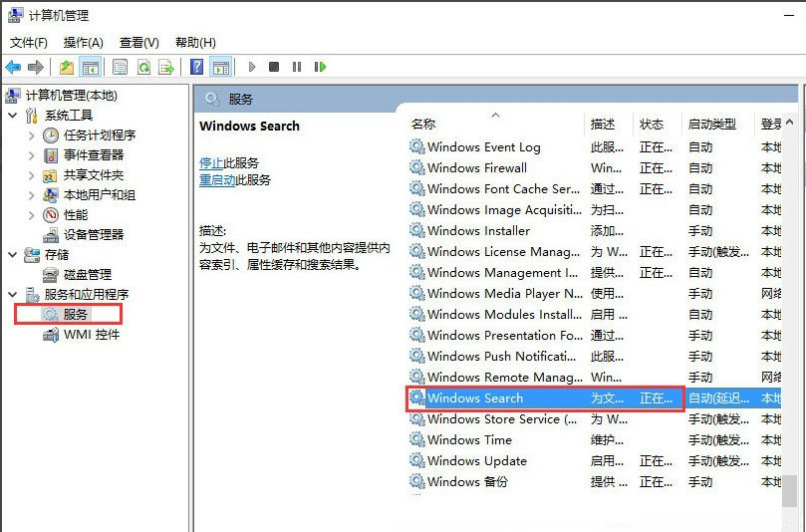The width and height of the screenshot is (806, 532).
Task: Expand the 性能 node
Action: tap(31, 215)
